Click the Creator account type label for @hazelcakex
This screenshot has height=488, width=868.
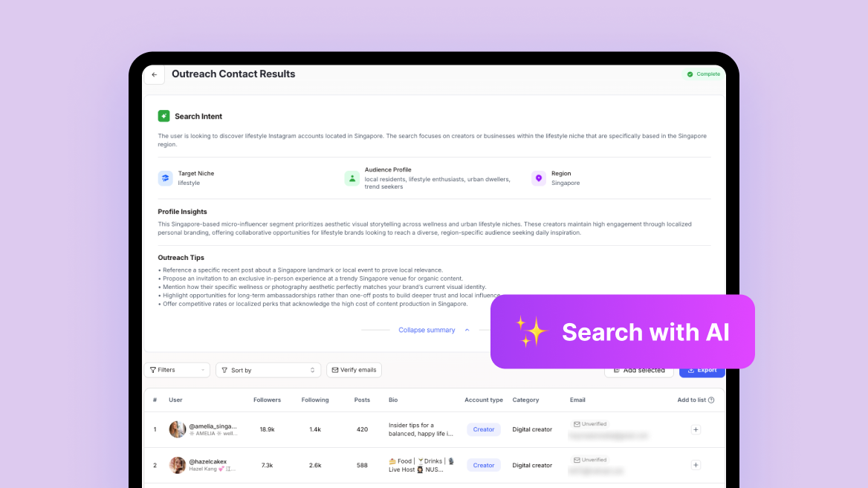[x=484, y=465]
